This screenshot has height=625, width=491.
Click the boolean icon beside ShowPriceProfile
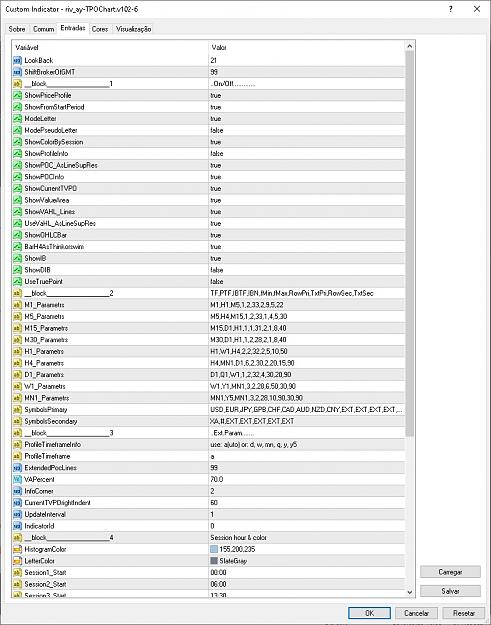[17, 95]
